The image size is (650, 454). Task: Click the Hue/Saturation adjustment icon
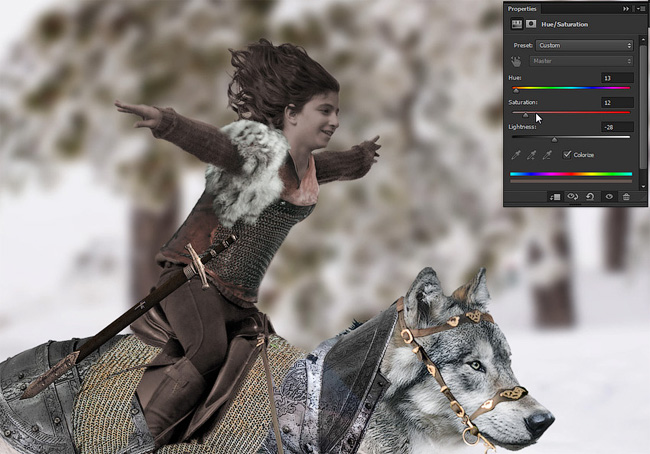coord(517,24)
